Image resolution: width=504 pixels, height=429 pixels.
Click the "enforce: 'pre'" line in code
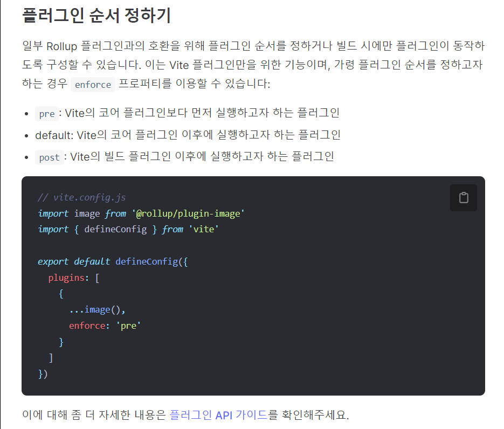(x=105, y=326)
